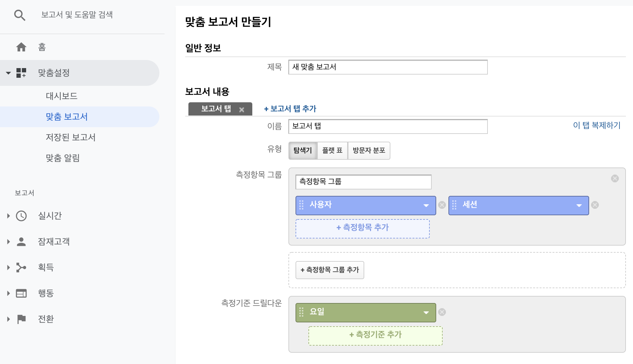Remove the 세션 metric with its X
The height and width of the screenshot is (364, 633).
click(x=595, y=205)
